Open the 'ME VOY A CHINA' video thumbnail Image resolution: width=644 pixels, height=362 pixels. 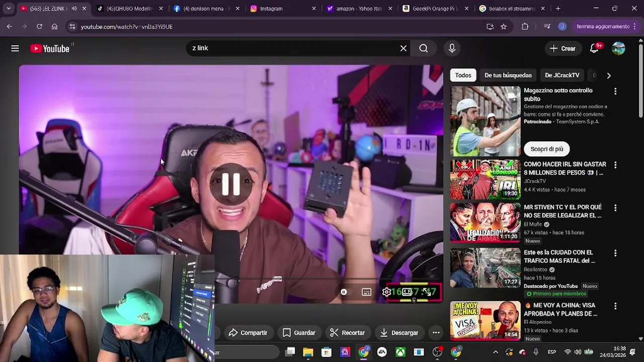[486, 321]
